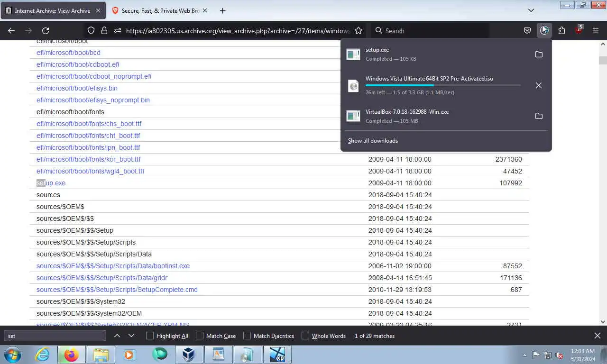Open cdboot_noprompt.efi file link
The image size is (607, 364).
94,76
